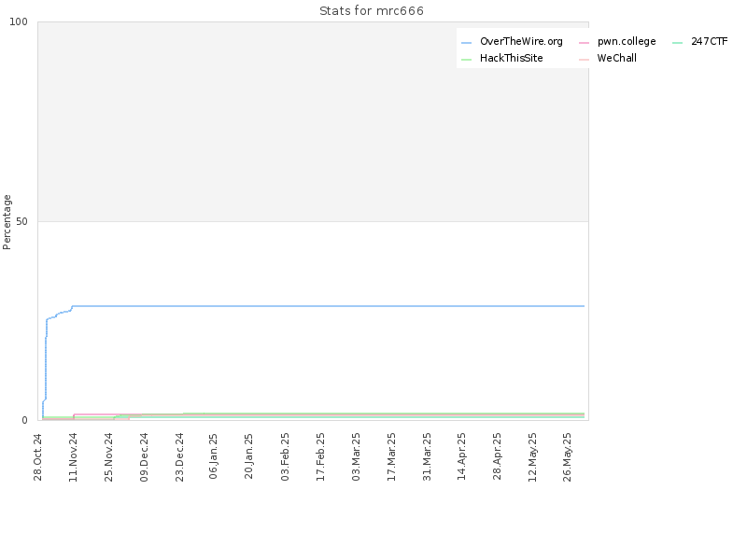
Task: Click the 25.Nov.24 date label
Action: 108,457
